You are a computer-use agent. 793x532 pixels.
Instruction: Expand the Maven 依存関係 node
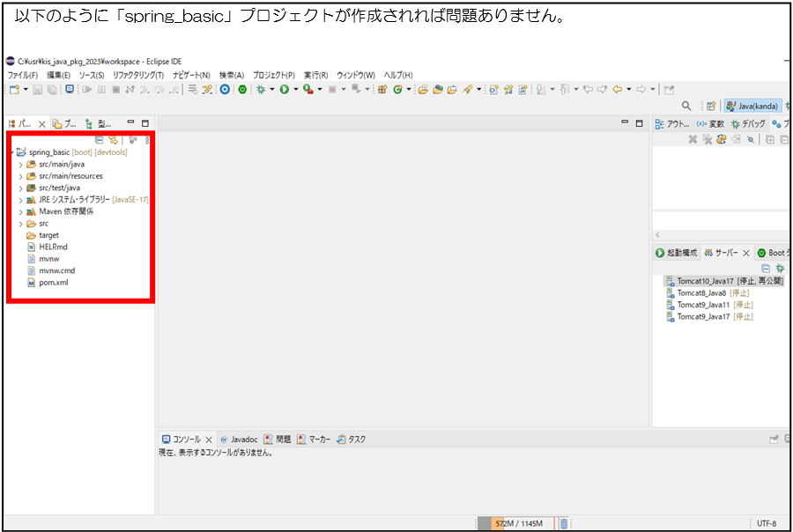coord(20,211)
